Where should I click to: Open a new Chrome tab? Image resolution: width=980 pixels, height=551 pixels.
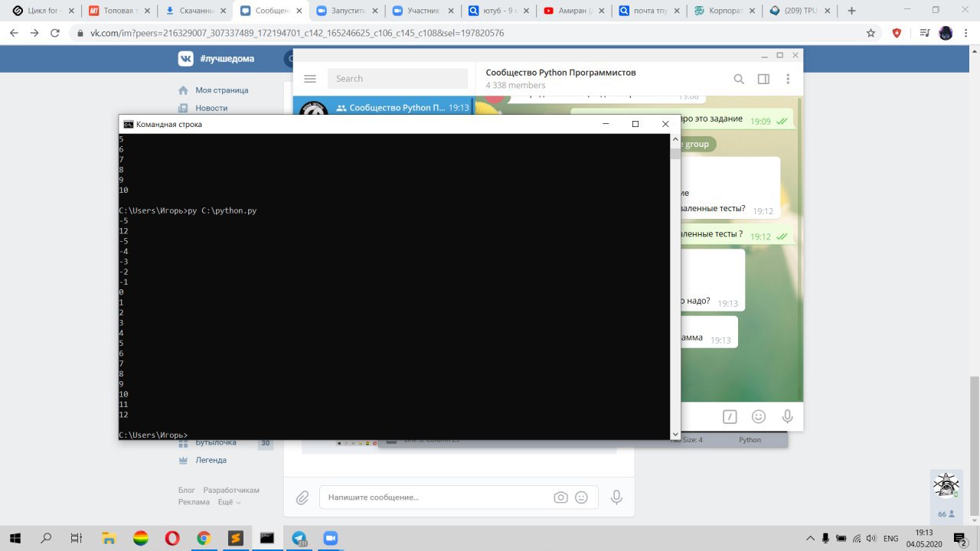point(851,11)
